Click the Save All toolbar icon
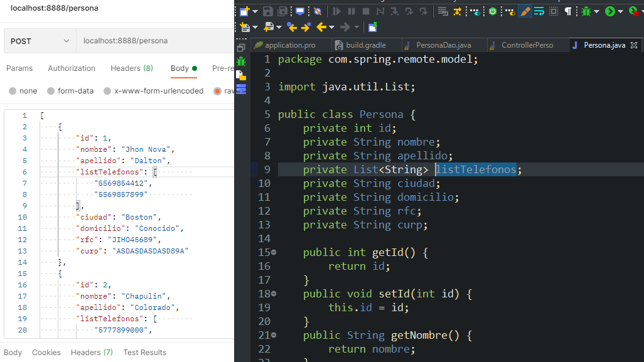 tap(281, 11)
